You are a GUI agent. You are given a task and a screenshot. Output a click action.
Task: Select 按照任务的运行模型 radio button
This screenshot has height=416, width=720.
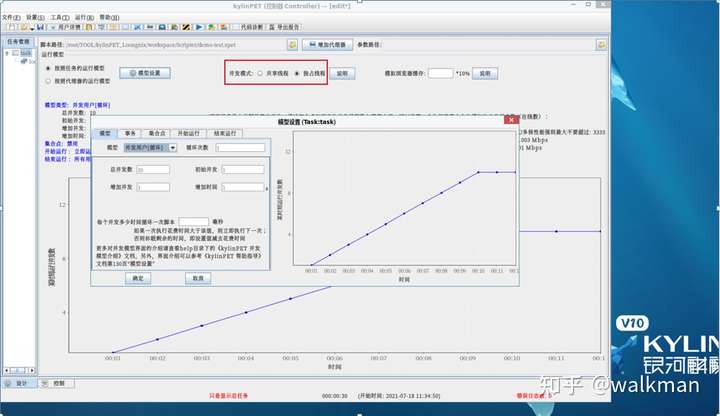[x=48, y=68]
